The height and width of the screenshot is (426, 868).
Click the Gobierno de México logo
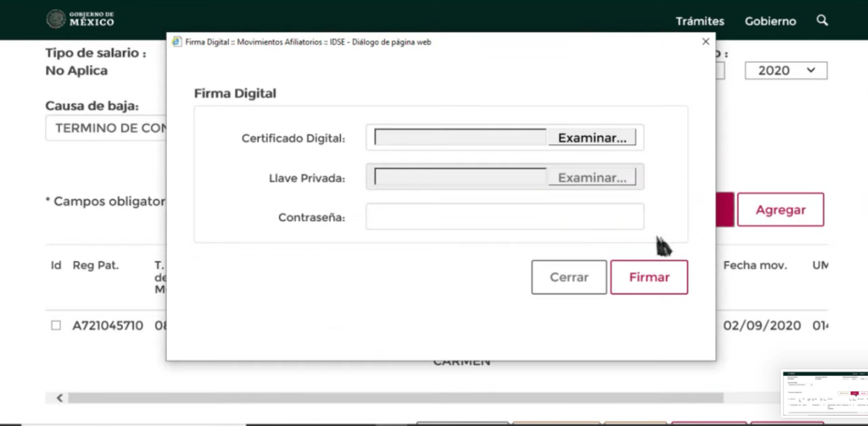[x=81, y=19]
